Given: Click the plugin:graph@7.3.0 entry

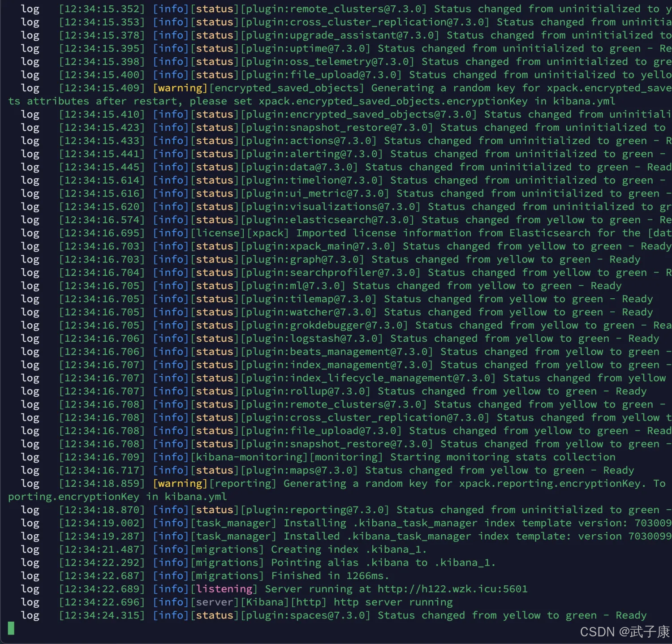Looking at the screenshot, I should coord(302,260).
